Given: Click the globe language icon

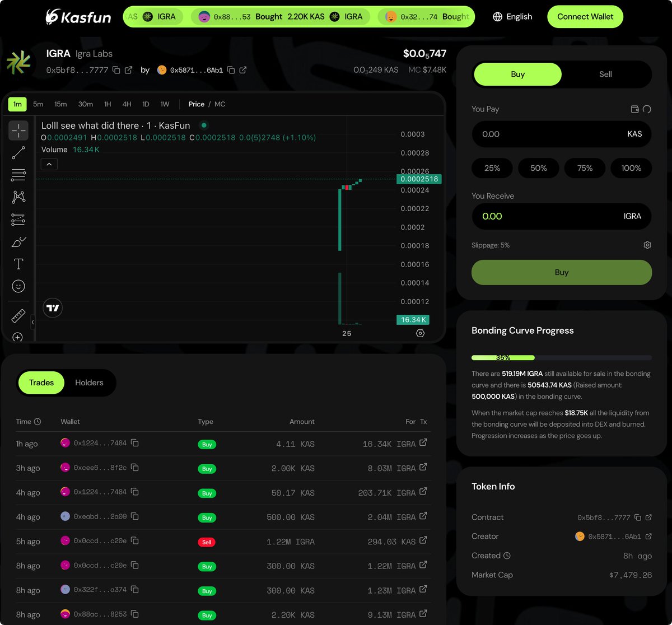Looking at the screenshot, I should click(x=497, y=17).
